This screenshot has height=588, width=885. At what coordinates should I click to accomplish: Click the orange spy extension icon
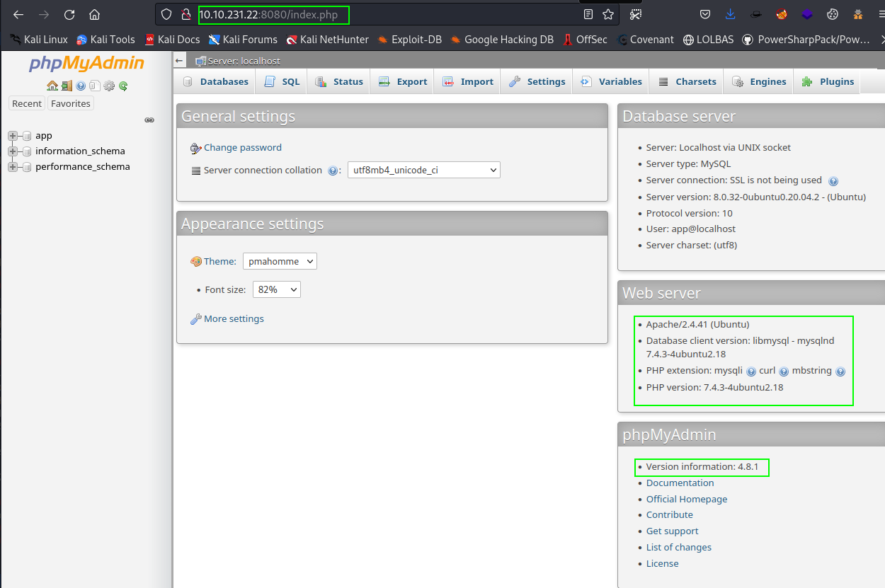[858, 14]
